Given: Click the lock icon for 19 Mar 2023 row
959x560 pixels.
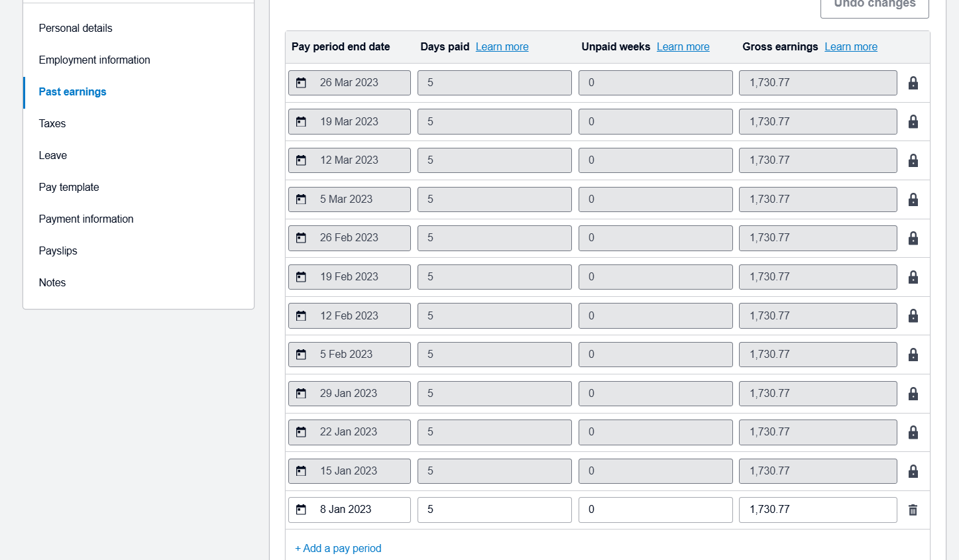Looking at the screenshot, I should 913,121.
